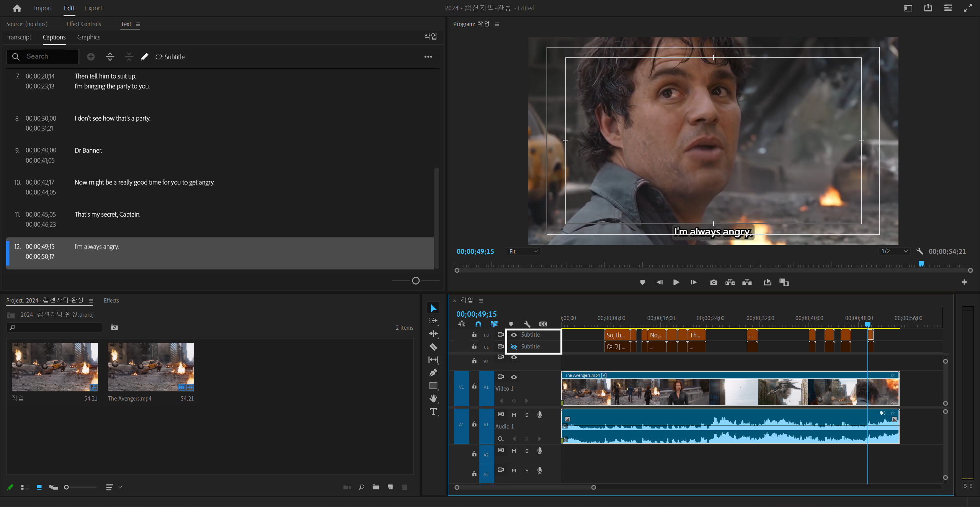
Task: Switch to the Transcript tab
Action: pos(19,37)
